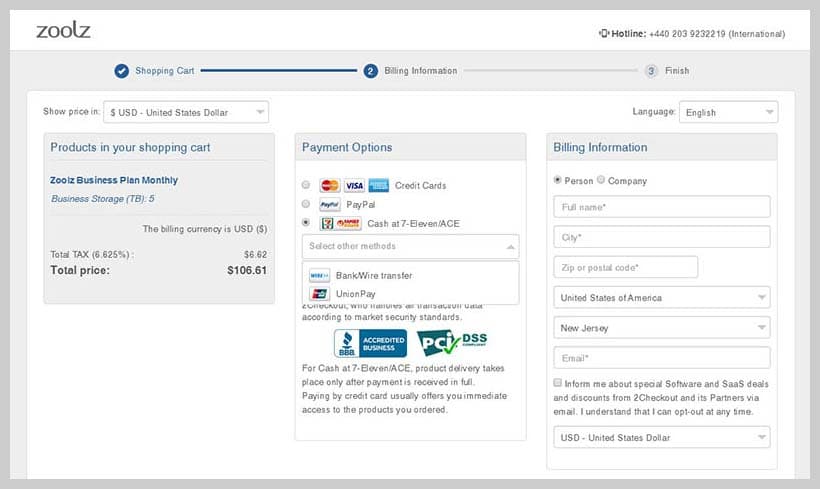The image size is (820, 489).
Task: Click the PayPal label text
Action: (x=360, y=204)
